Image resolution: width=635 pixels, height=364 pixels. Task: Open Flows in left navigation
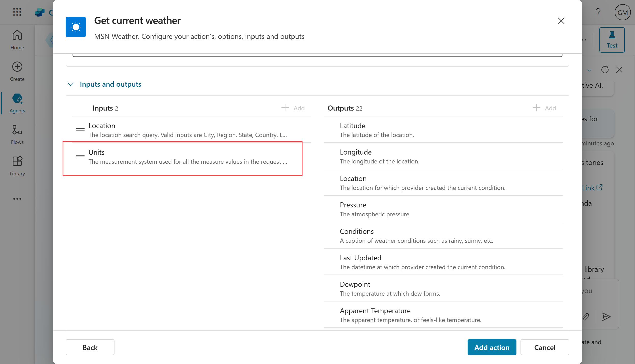click(17, 134)
